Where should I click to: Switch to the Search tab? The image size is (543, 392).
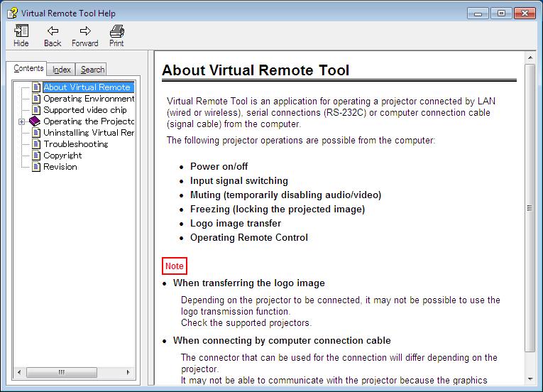pyautogui.click(x=92, y=70)
